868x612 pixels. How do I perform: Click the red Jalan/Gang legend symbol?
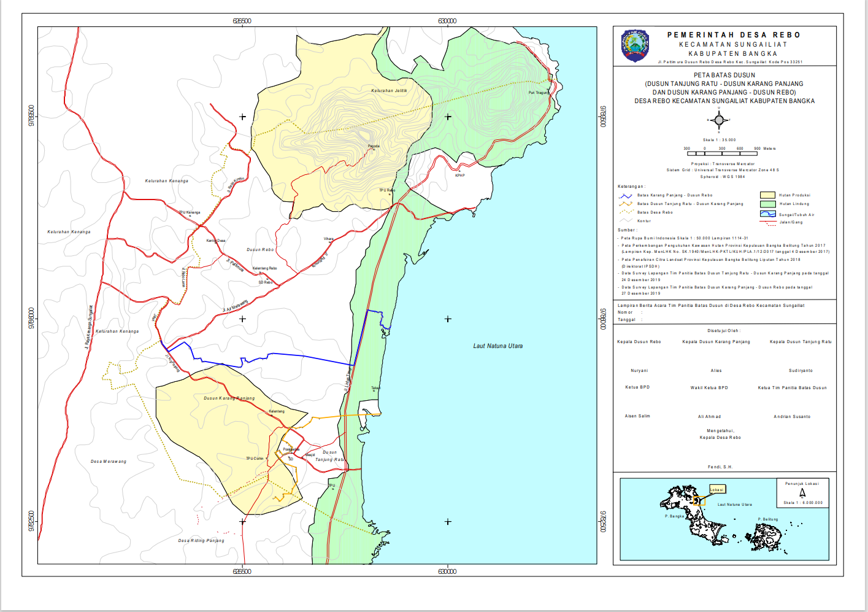[x=767, y=222]
